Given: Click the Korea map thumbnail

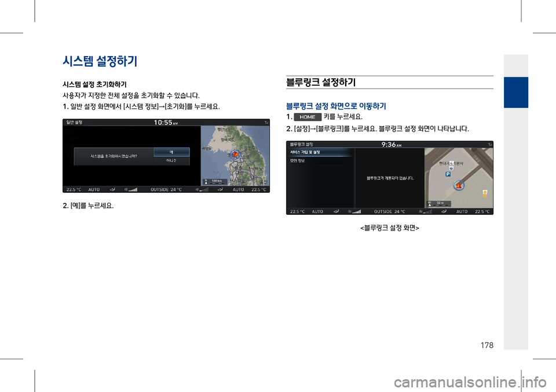Looking at the screenshot, I should coord(235,156).
